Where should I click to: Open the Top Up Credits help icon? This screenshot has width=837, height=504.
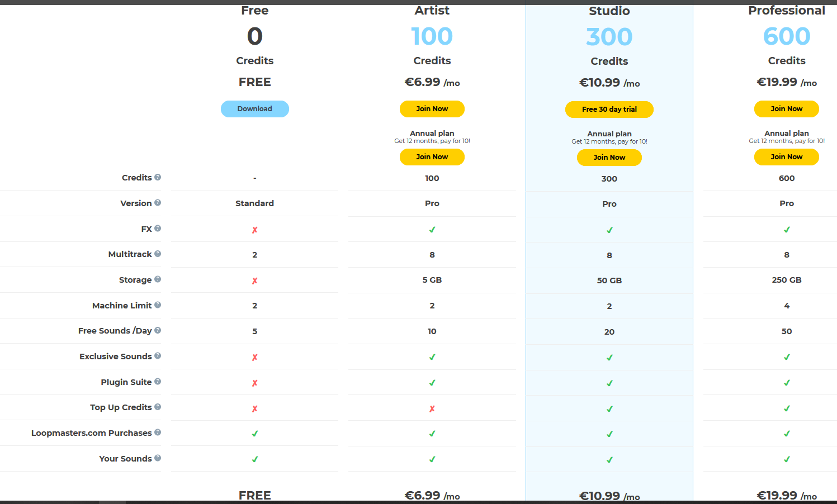[x=158, y=407]
